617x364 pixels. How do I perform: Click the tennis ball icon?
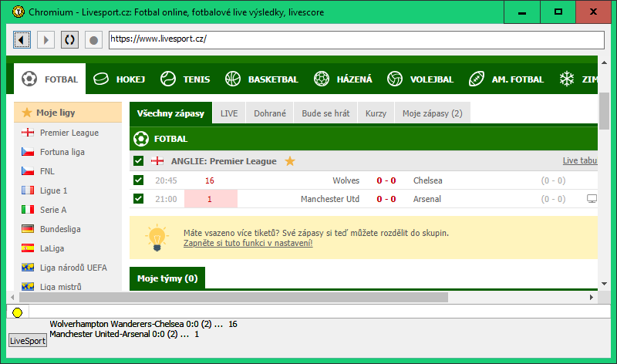click(168, 79)
